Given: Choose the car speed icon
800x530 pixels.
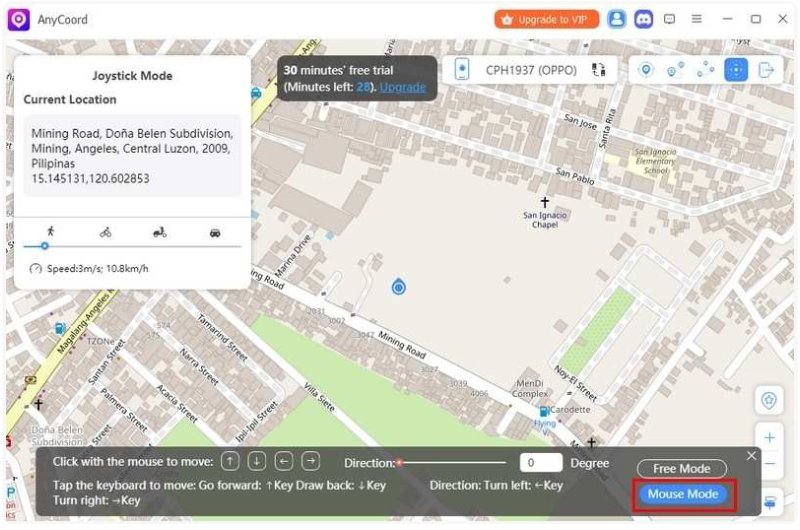Looking at the screenshot, I should [215, 232].
